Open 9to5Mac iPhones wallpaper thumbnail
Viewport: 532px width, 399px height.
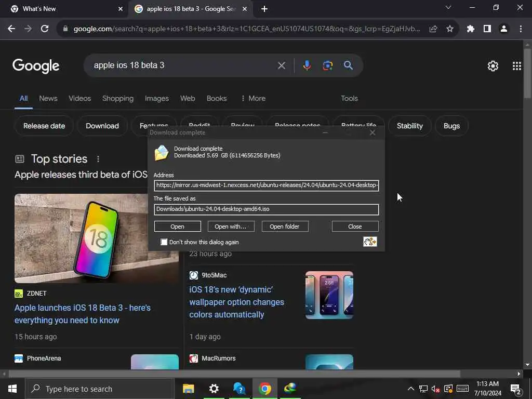pyautogui.click(x=329, y=295)
